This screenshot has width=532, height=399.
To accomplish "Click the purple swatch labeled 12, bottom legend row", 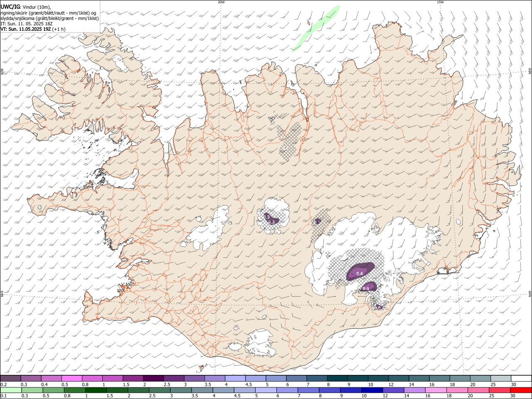I will 393,390.
